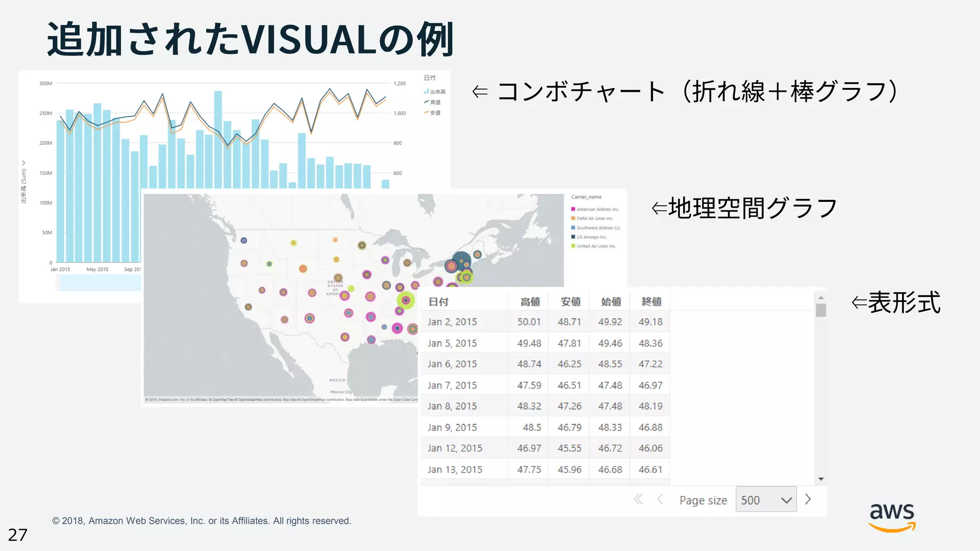The width and height of the screenshot is (980, 551).
Task: Click the 出来高 bar legend icon
Action: 426,91
